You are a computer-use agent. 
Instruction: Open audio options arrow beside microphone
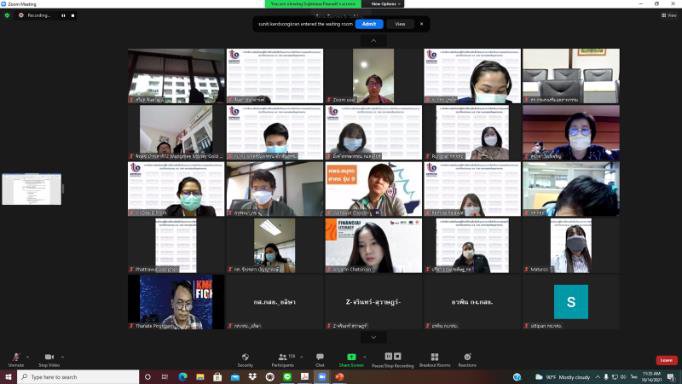coord(28,357)
